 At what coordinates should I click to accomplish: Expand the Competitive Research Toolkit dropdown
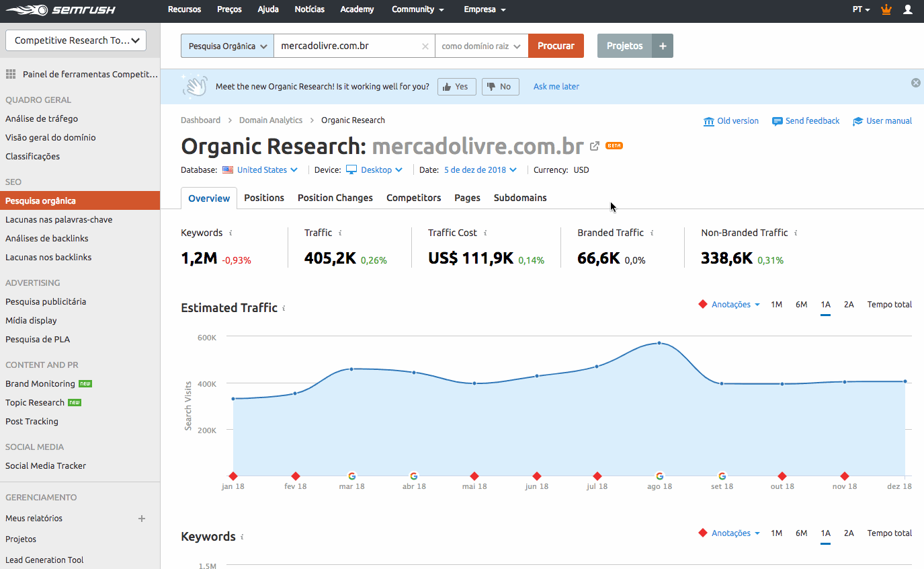point(76,40)
